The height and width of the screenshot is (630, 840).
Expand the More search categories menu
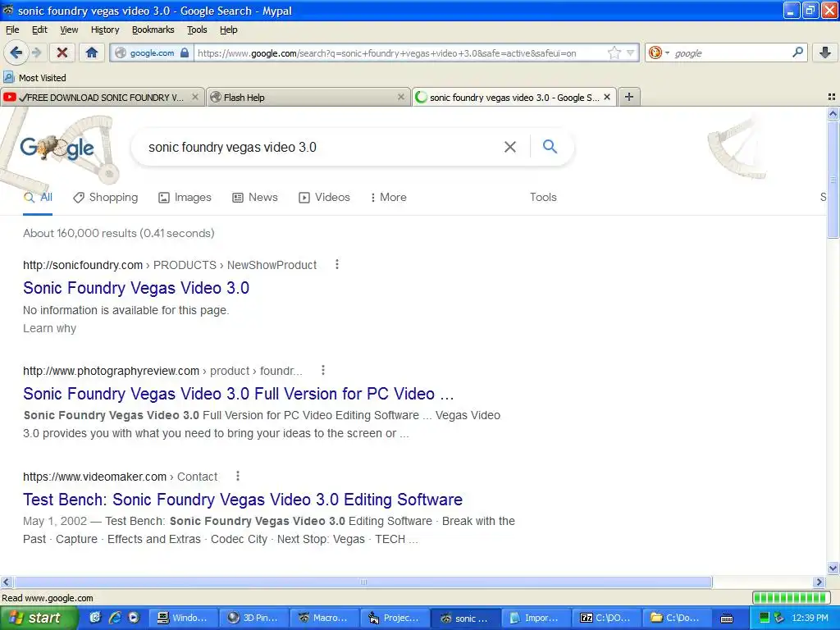(x=388, y=197)
